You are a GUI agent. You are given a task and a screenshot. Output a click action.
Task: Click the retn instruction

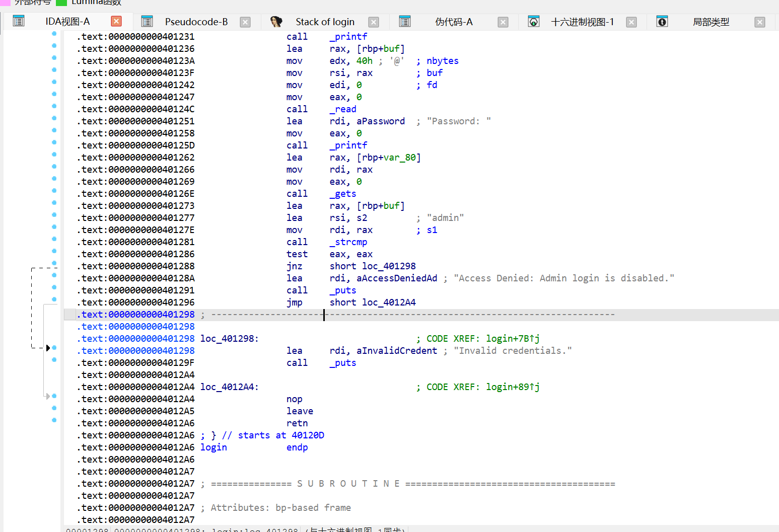[x=297, y=423]
